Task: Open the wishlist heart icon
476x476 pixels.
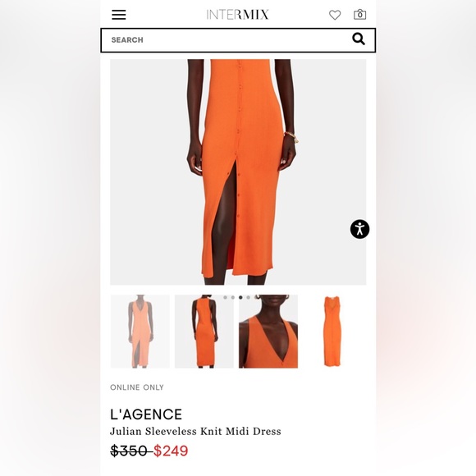Action: pos(335,15)
